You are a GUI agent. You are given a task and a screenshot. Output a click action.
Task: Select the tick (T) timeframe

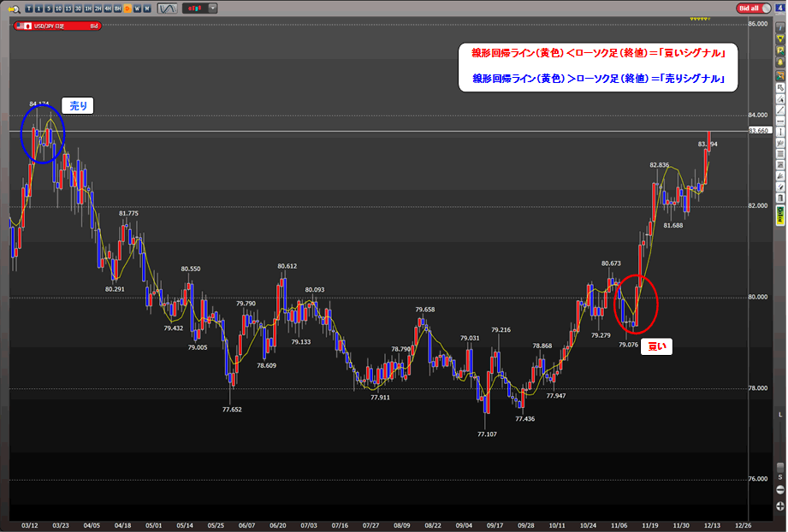pos(28,9)
